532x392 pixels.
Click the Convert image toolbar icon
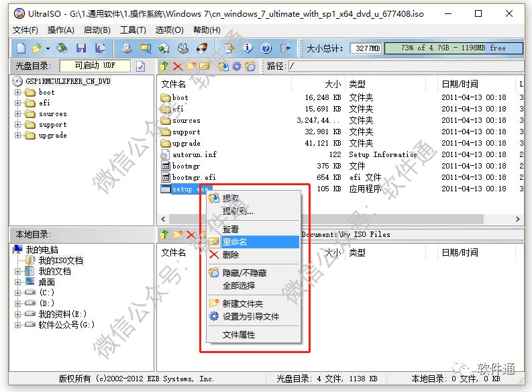tap(146, 48)
